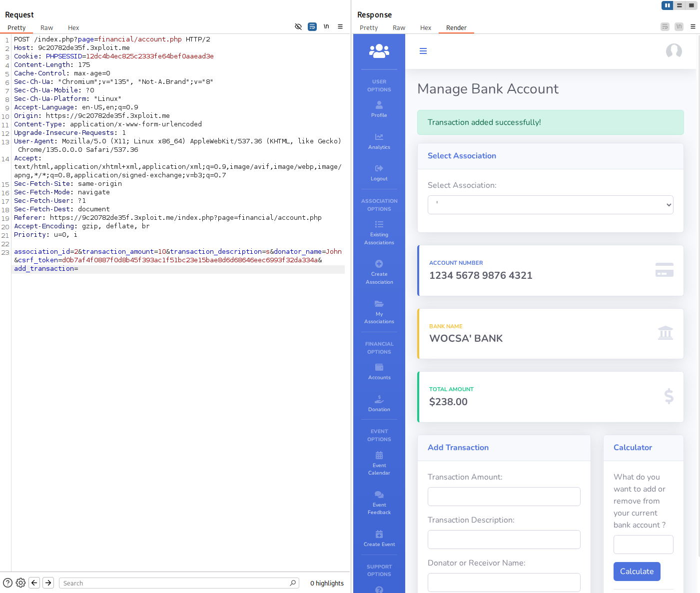The height and width of the screenshot is (593, 700).
Task: Open the Donation sidebar link
Action: pyautogui.click(x=379, y=404)
